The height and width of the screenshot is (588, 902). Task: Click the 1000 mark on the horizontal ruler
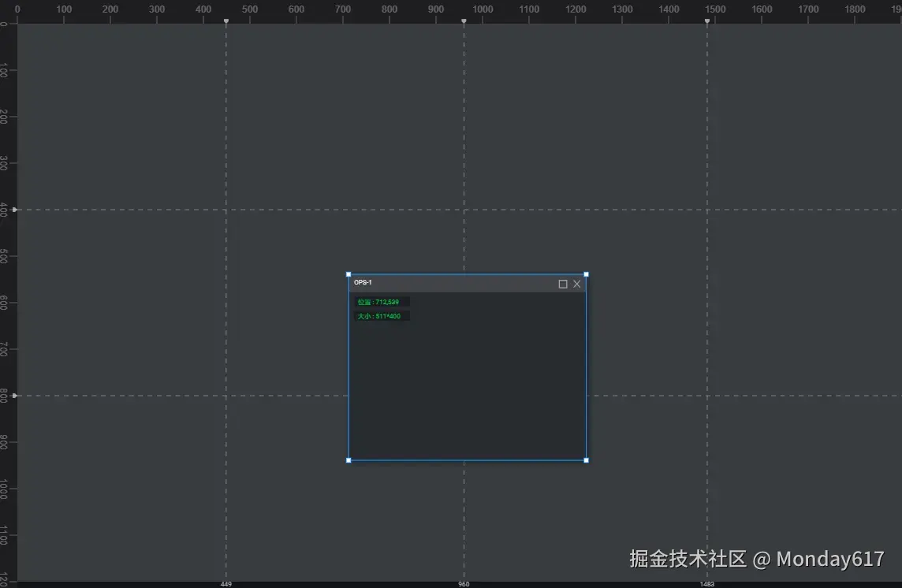click(x=482, y=8)
